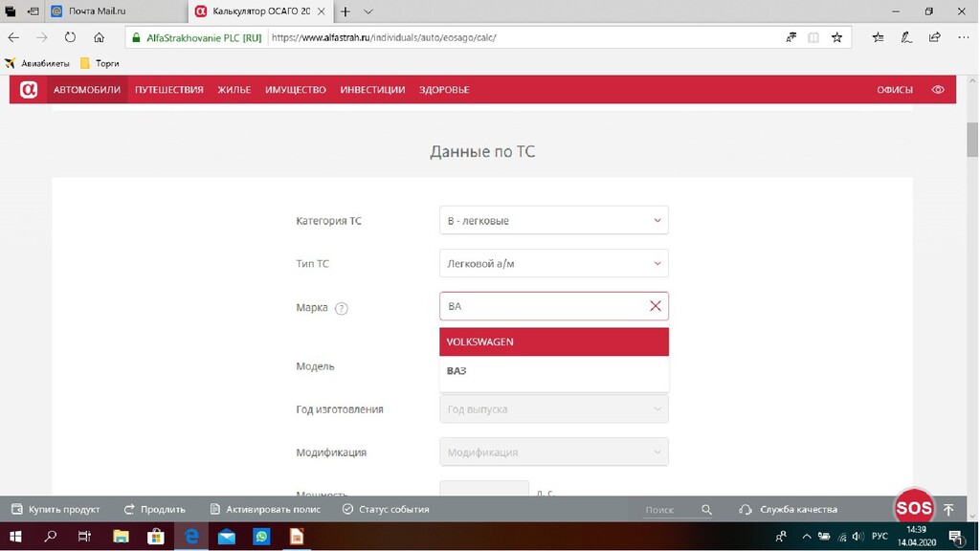Click the Марка help question icon
This screenshot has height=551, width=980.
point(342,308)
